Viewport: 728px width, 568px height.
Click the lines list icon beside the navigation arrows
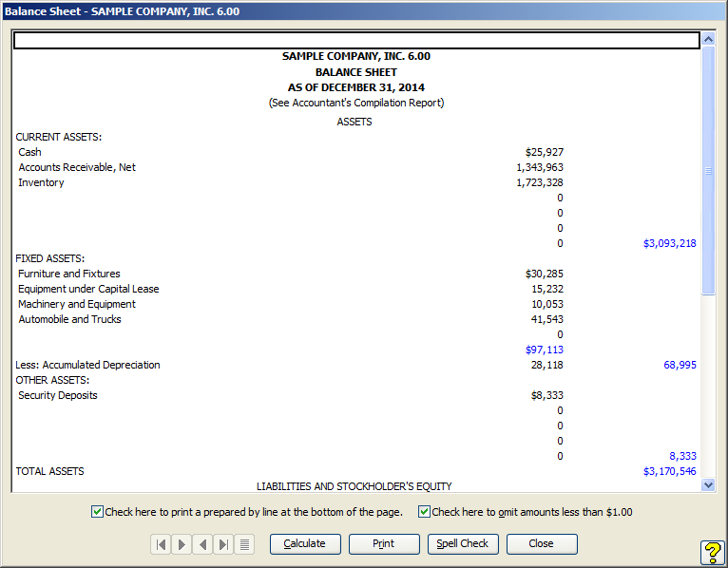244,544
